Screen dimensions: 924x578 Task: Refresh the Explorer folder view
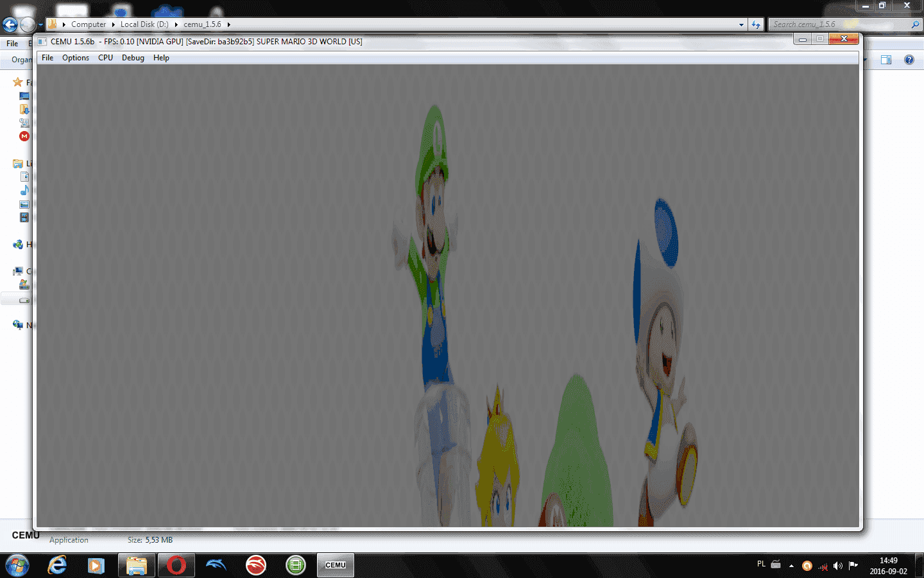tap(756, 25)
